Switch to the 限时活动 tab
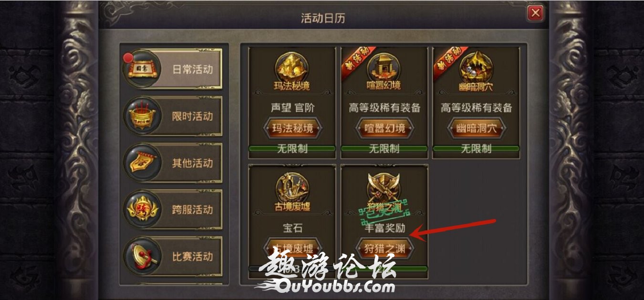 [173, 116]
